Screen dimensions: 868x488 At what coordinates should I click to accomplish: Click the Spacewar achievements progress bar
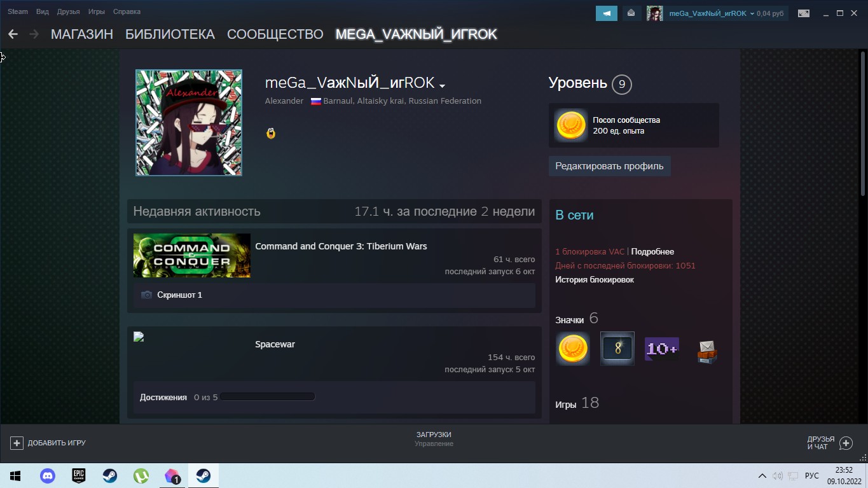click(268, 397)
